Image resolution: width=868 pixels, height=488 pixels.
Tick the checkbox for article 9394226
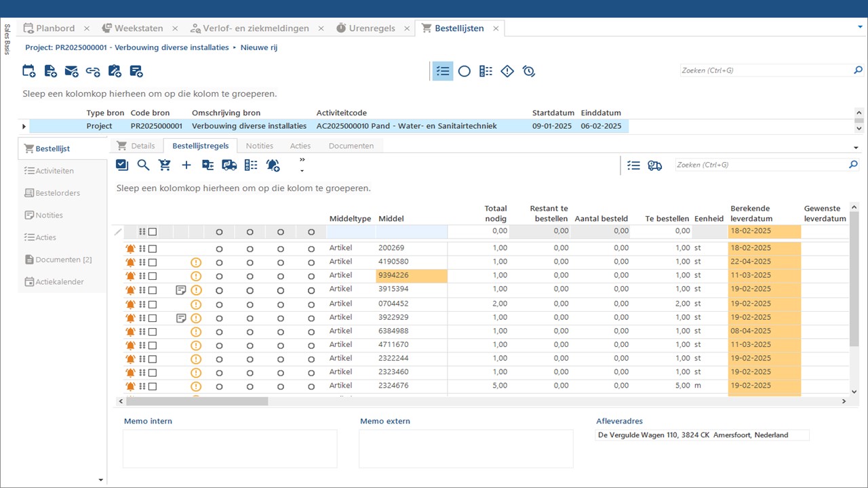(153, 277)
